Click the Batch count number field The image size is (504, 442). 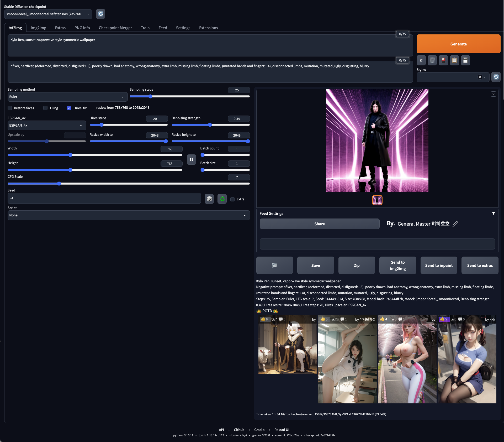[239, 149]
